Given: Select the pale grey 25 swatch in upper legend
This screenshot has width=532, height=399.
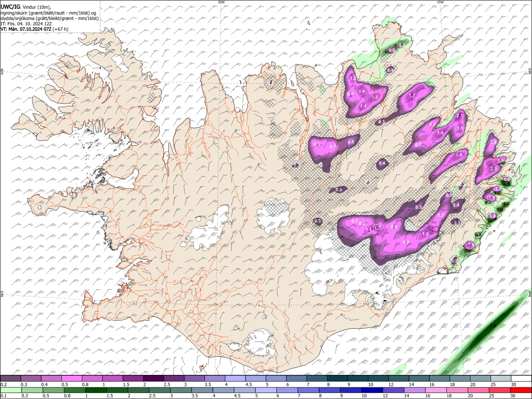Looking at the screenshot, I should [501, 379].
